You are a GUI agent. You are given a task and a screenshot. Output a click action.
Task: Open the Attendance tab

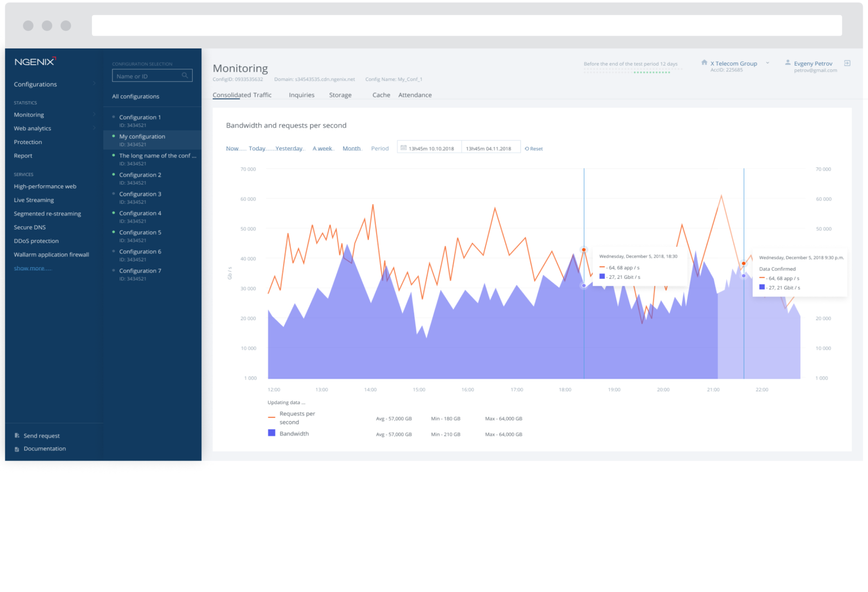pyautogui.click(x=415, y=95)
